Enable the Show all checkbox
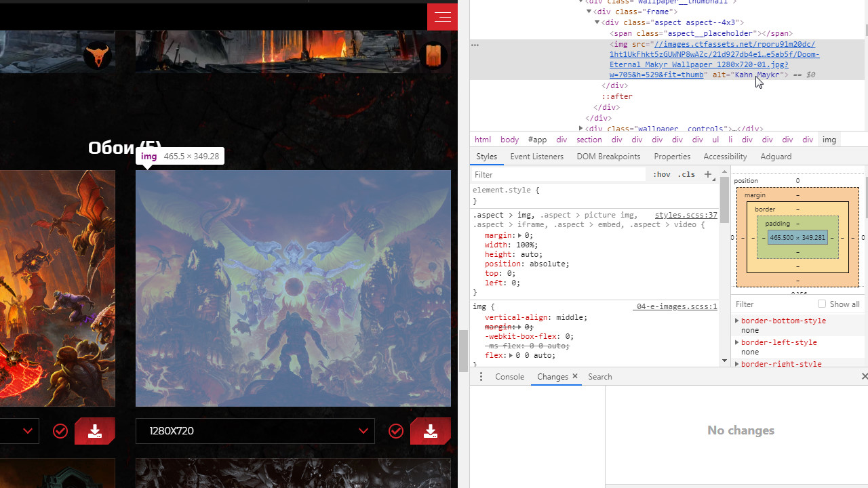The width and height of the screenshot is (868, 488). coord(822,304)
